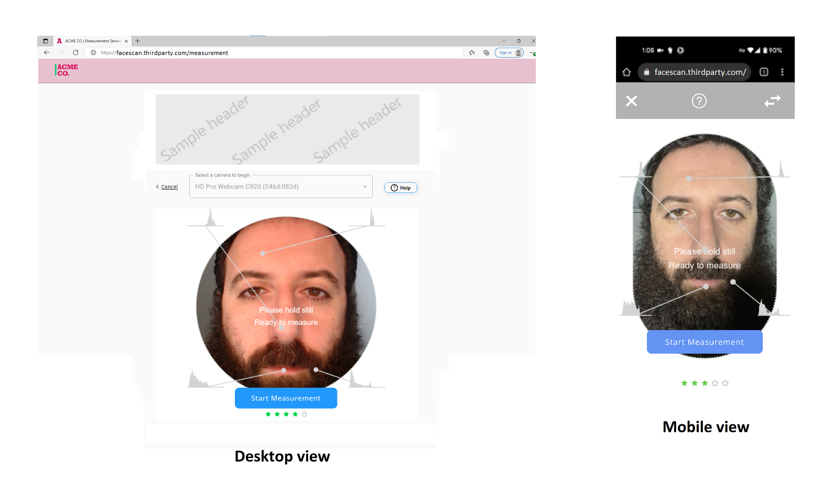
Task: Tap the switch camera arrows icon
Action: pos(772,101)
